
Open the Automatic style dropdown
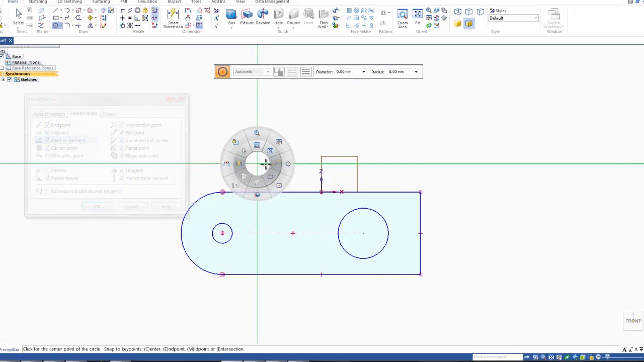(x=267, y=71)
